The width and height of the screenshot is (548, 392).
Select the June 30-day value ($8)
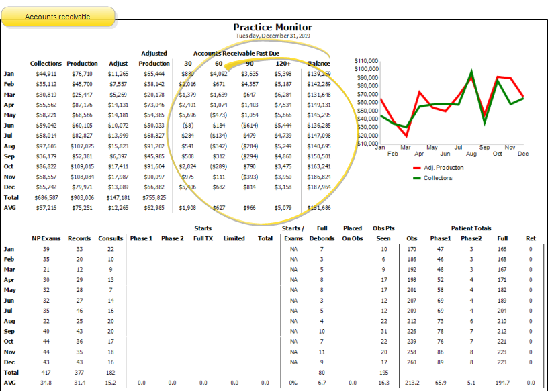[187, 126]
